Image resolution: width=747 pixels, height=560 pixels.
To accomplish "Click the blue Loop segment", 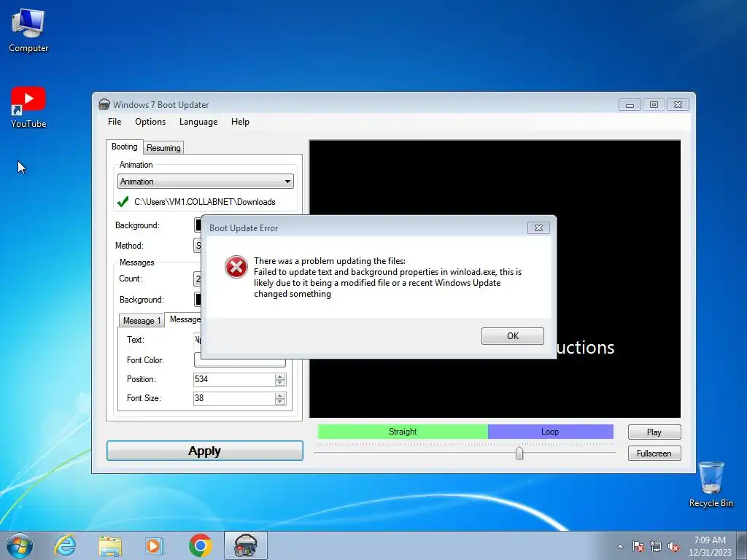I will [550, 432].
